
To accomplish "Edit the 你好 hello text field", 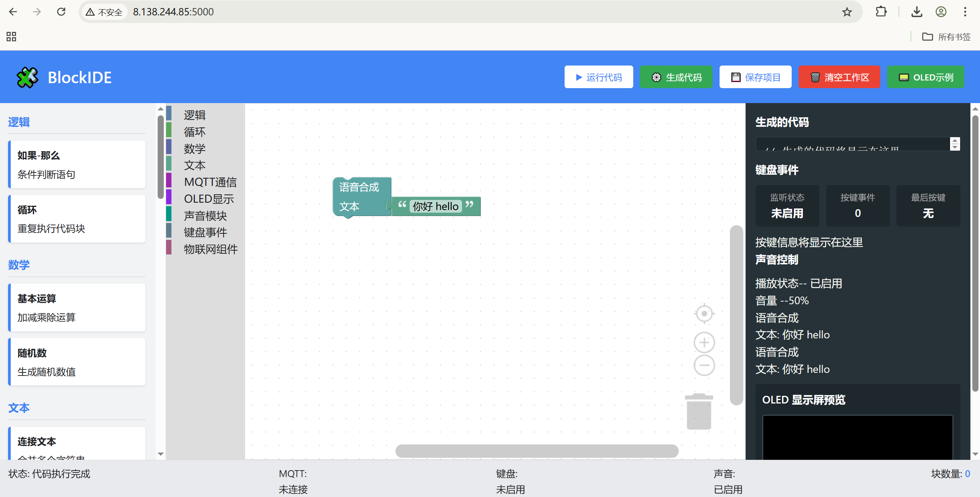I will pyautogui.click(x=435, y=207).
